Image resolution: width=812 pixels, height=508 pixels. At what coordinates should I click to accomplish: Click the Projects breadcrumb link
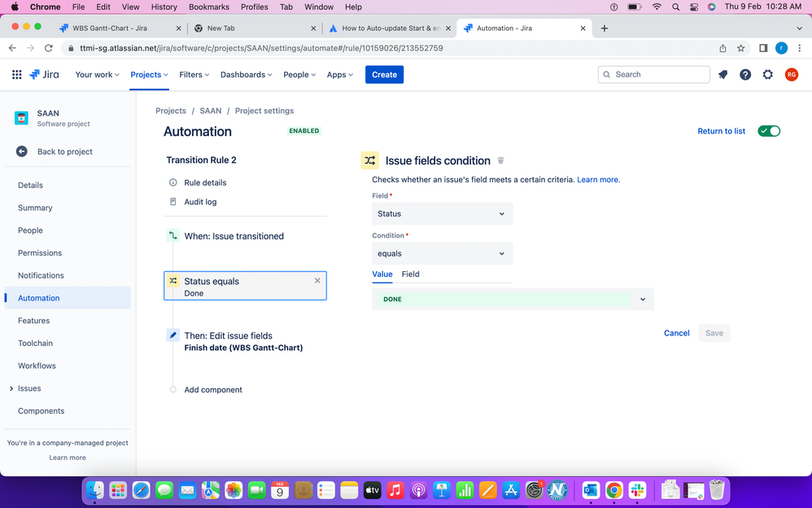tap(170, 111)
